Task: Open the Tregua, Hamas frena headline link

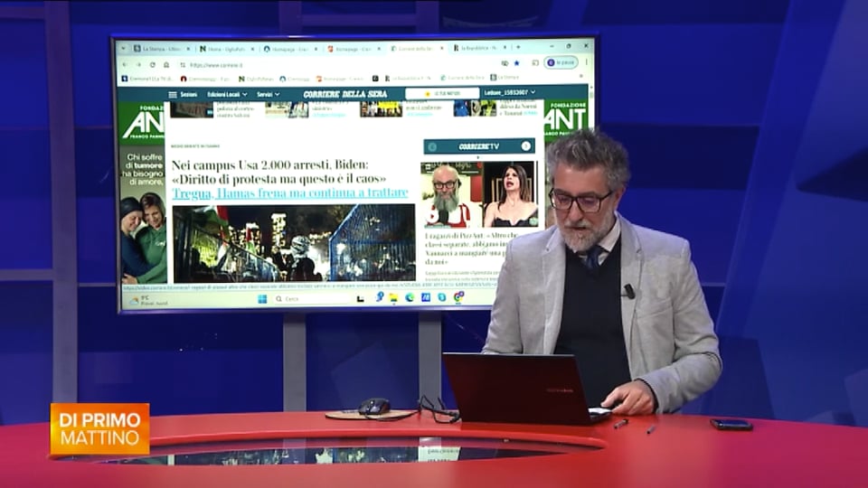Action: (289, 193)
